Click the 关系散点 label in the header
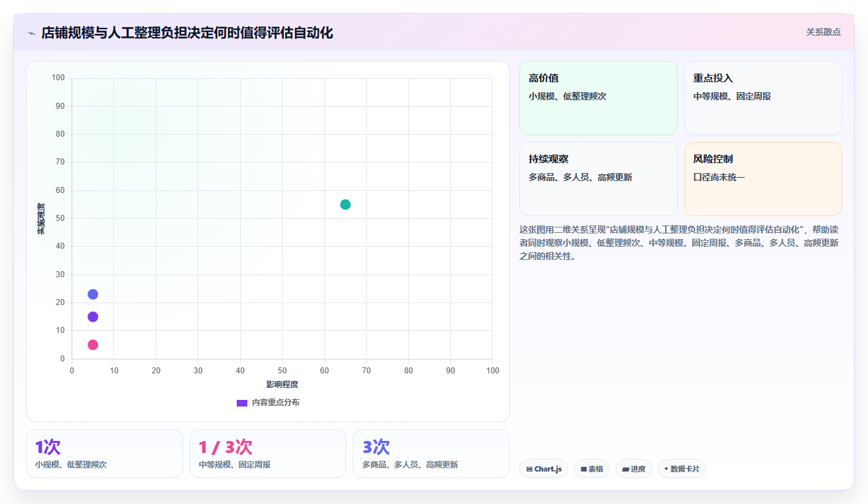This screenshot has width=868, height=504. (824, 32)
